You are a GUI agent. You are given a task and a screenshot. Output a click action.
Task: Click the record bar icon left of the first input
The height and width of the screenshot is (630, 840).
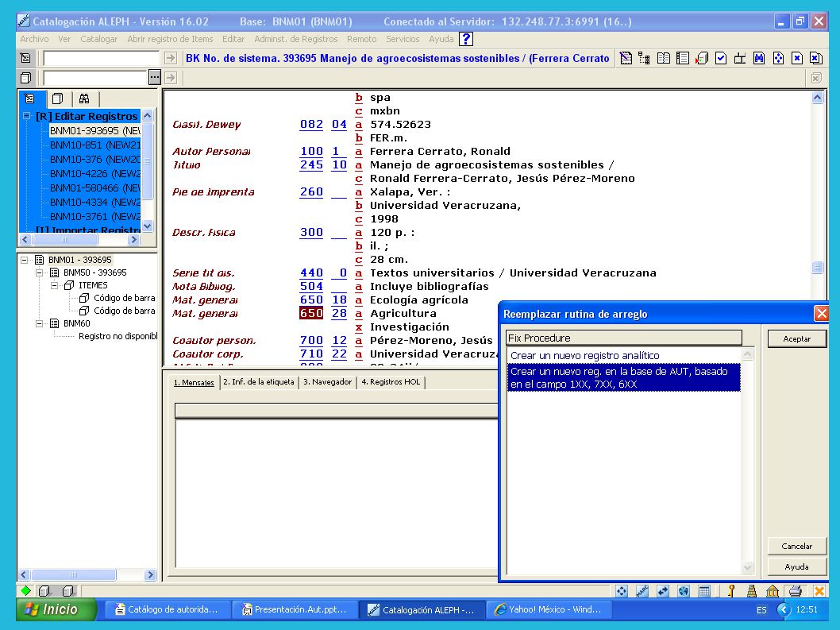tap(25, 58)
